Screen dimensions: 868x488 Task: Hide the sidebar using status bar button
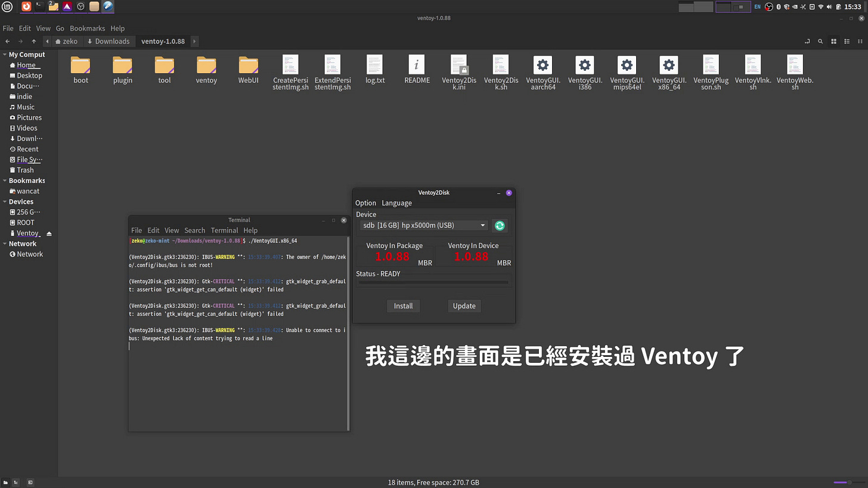pyautogui.click(x=30, y=482)
